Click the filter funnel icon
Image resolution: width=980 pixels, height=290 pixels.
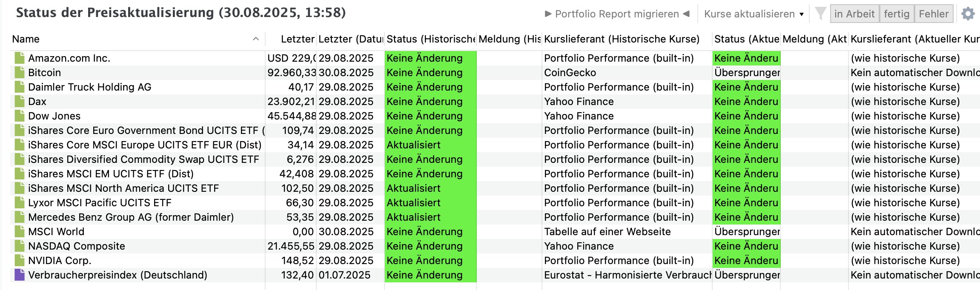pos(820,14)
